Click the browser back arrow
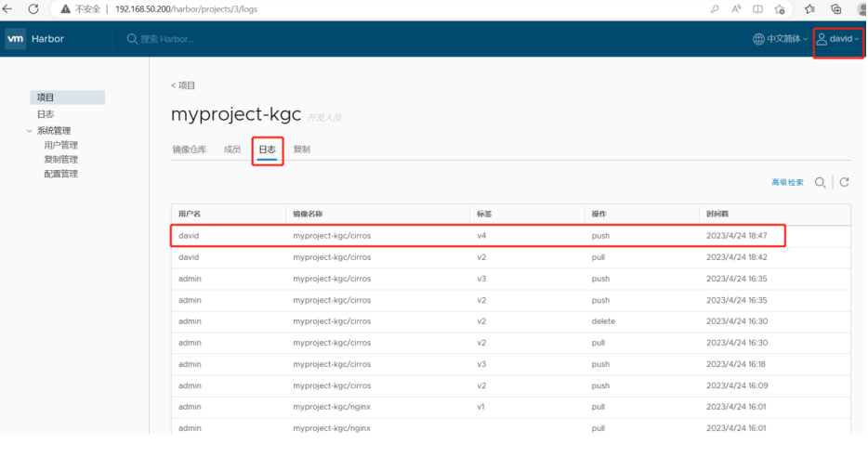Viewport: 868px width, 457px height. click(9, 8)
